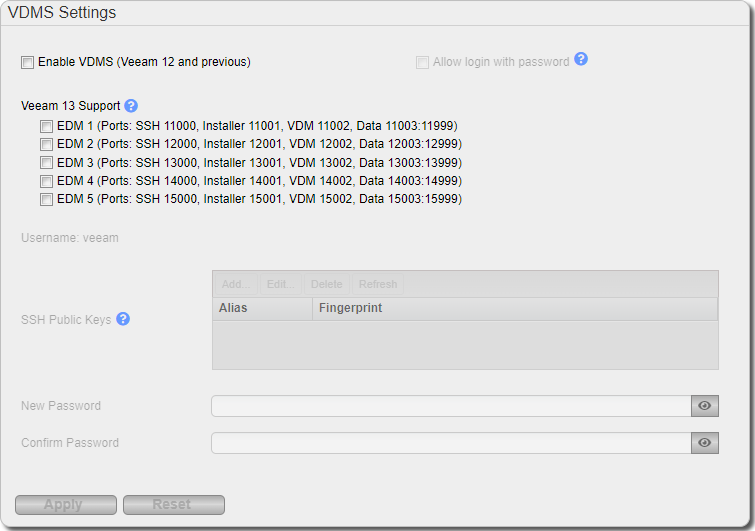This screenshot has height=531, width=755.
Task: Enable VDMS (Veeam 12 and previous) checkbox
Action: coord(27,62)
